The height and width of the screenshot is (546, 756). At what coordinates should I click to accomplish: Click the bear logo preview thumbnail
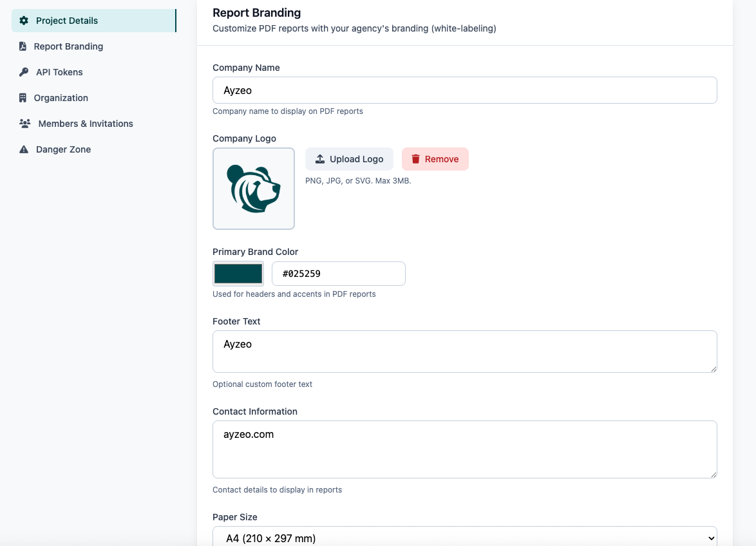254,189
